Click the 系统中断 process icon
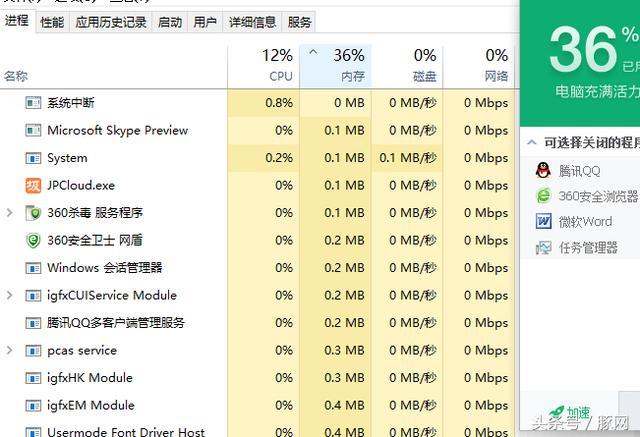This screenshot has height=437, width=640. (33, 102)
